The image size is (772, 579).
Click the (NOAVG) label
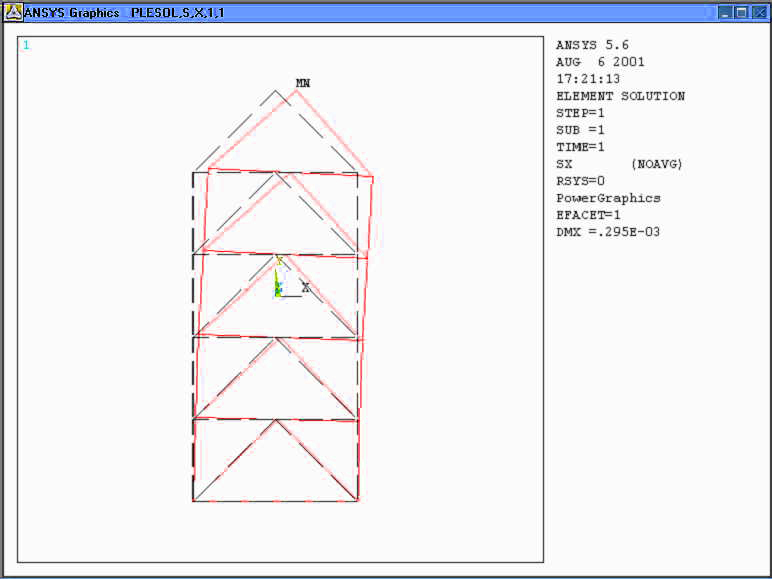coord(657,164)
